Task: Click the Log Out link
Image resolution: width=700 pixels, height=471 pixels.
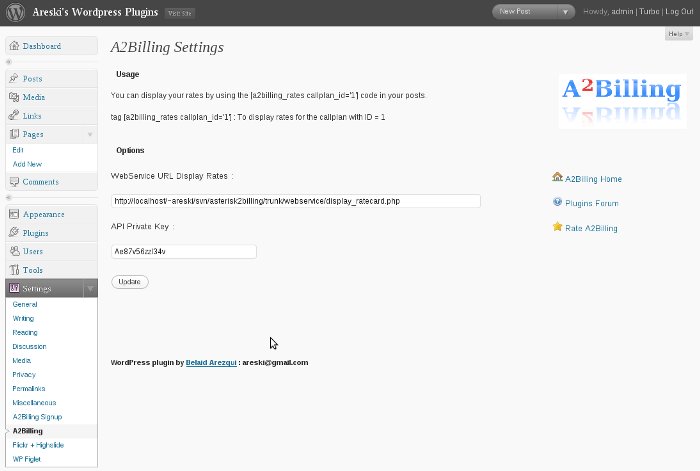Action: click(680, 12)
